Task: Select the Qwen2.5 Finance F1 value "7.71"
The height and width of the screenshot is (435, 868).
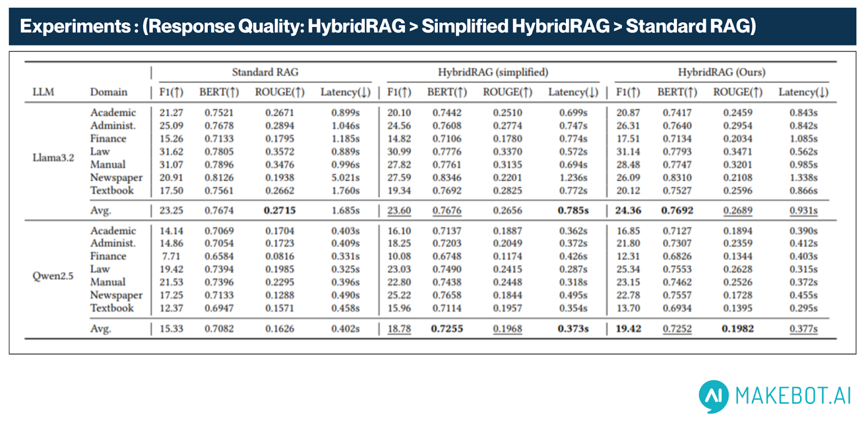Action: (x=171, y=257)
